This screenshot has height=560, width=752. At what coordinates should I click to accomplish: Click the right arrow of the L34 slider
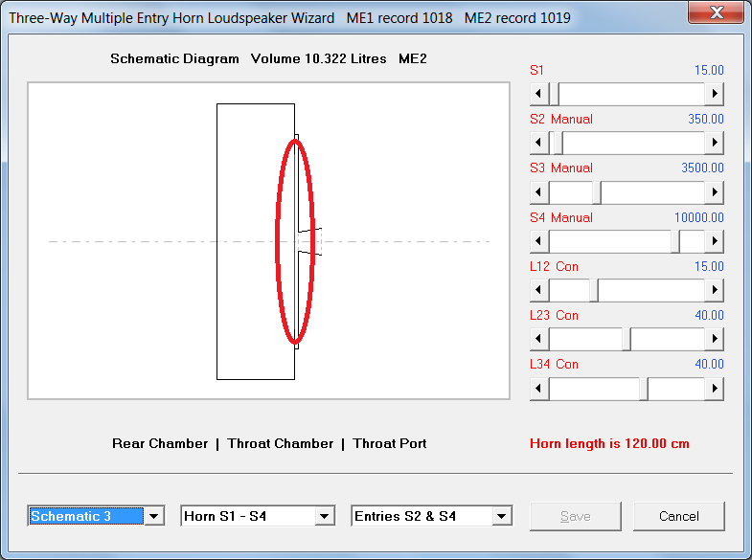pos(714,389)
